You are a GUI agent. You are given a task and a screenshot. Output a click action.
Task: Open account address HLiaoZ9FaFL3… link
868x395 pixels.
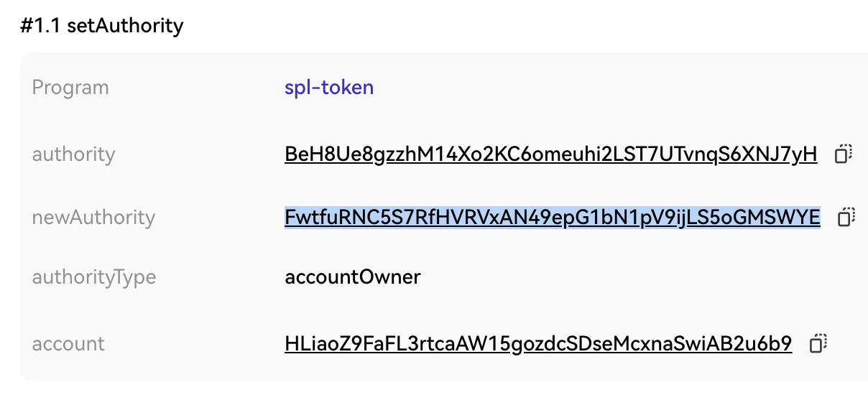(x=538, y=344)
